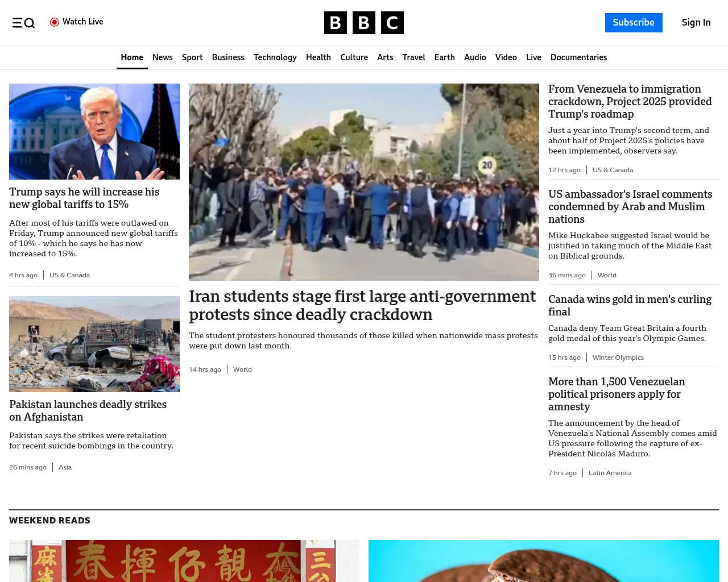
Task: Click Sign In
Action: point(696,23)
